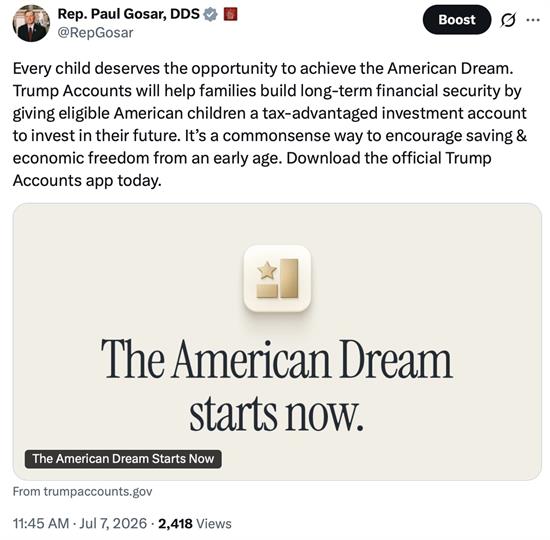
Task: Click the Boost button
Action: coord(457,20)
